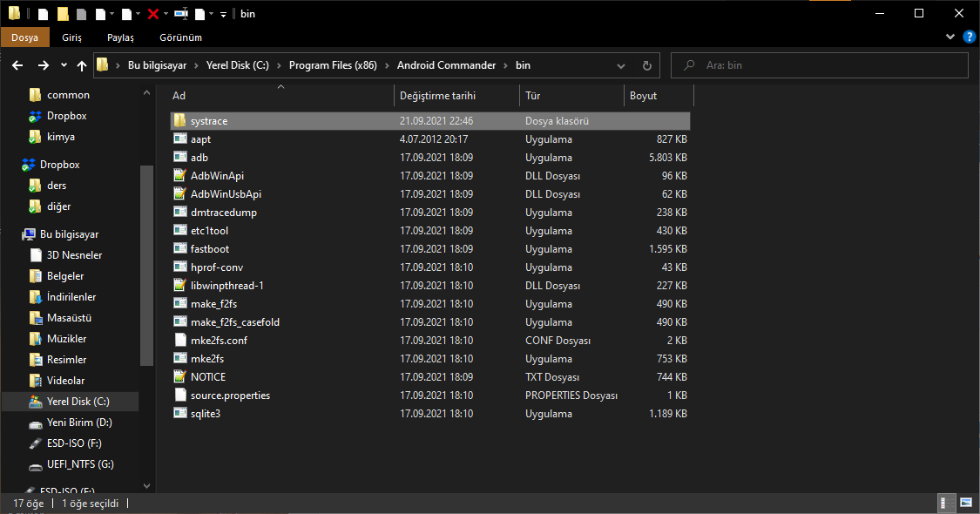Open help with the blue question mark
This screenshot has height=514, width=980.
969,37
